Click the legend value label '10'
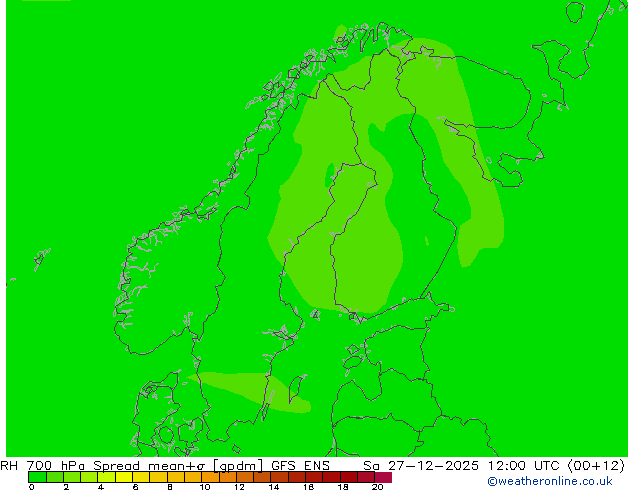 point(205,487)
